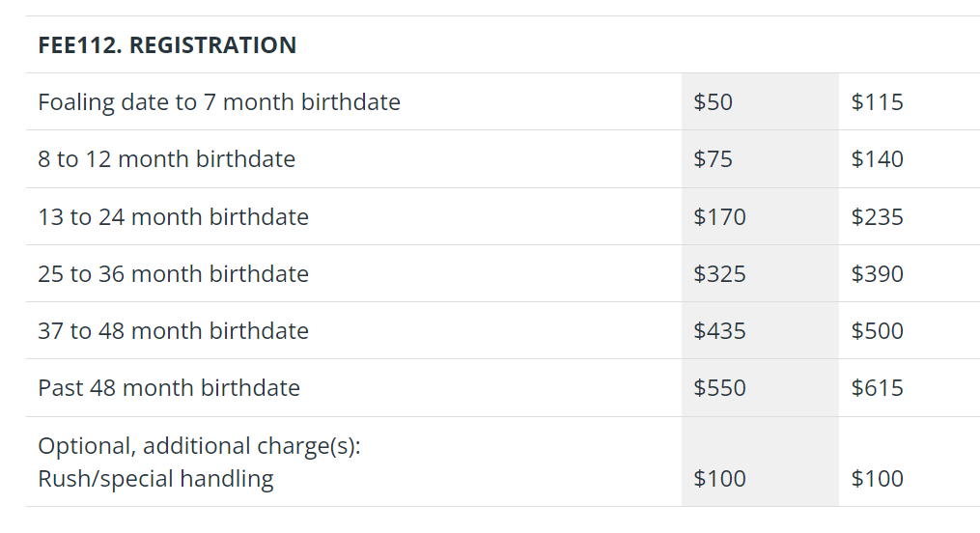The image size is (980, 533).
Task: Click the $550 fee value
Action: tap(719, 388)
